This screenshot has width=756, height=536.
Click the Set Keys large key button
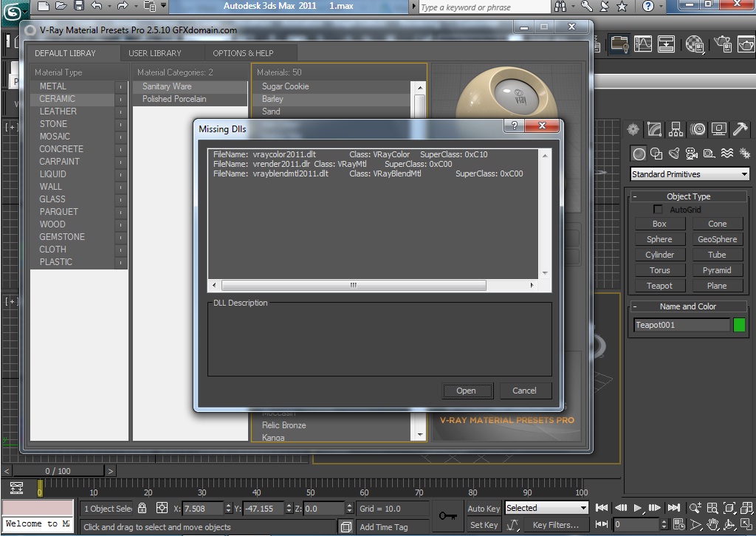[447, 516]
